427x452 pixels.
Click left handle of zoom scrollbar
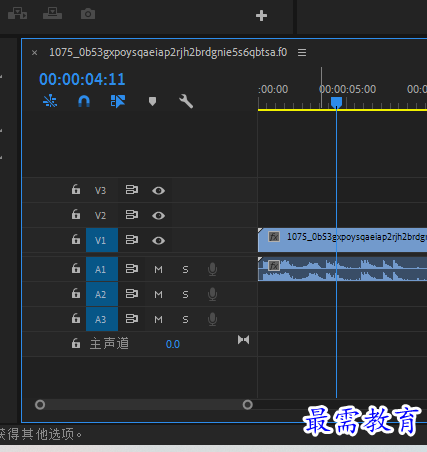40,405
